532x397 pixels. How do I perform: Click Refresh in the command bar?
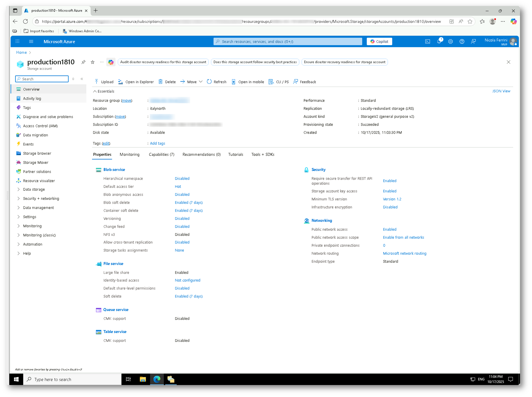(x=217, y=82)
